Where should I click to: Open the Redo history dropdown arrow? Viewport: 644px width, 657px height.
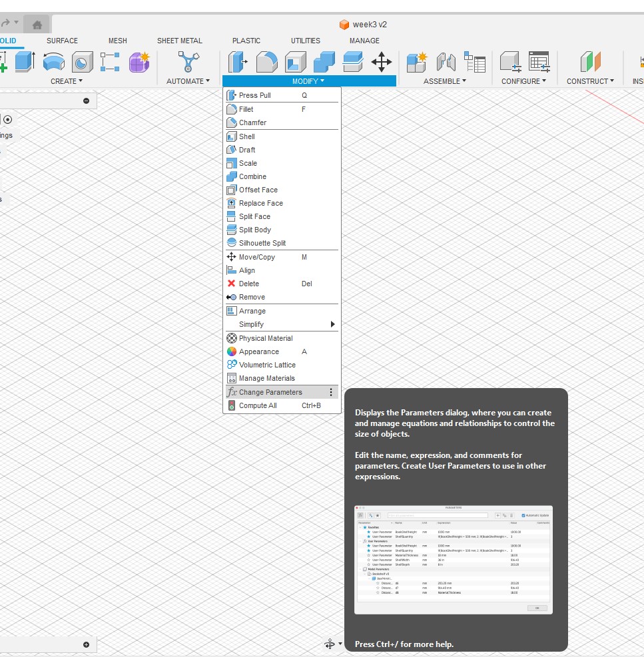(x=17, y=22)
